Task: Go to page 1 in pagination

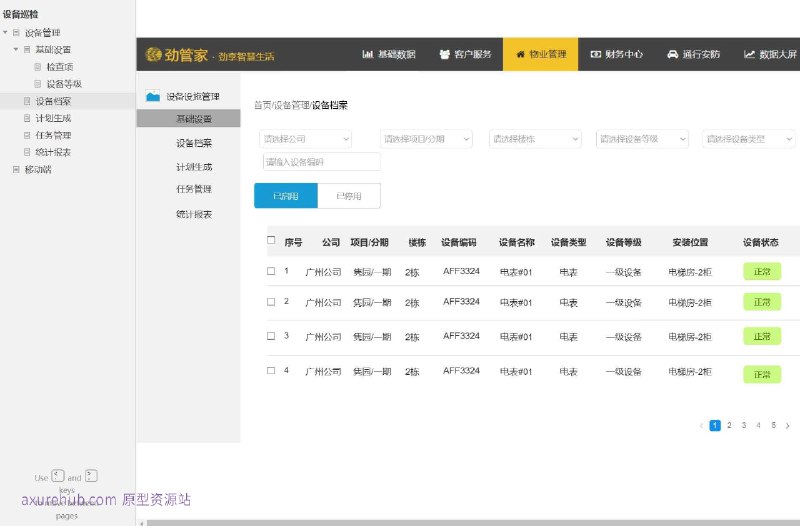Action: 715,425
